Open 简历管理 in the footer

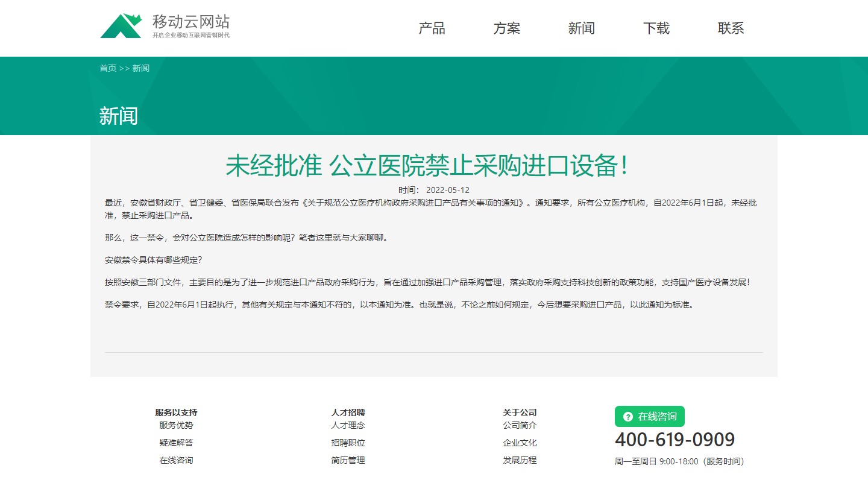[348, 460]
